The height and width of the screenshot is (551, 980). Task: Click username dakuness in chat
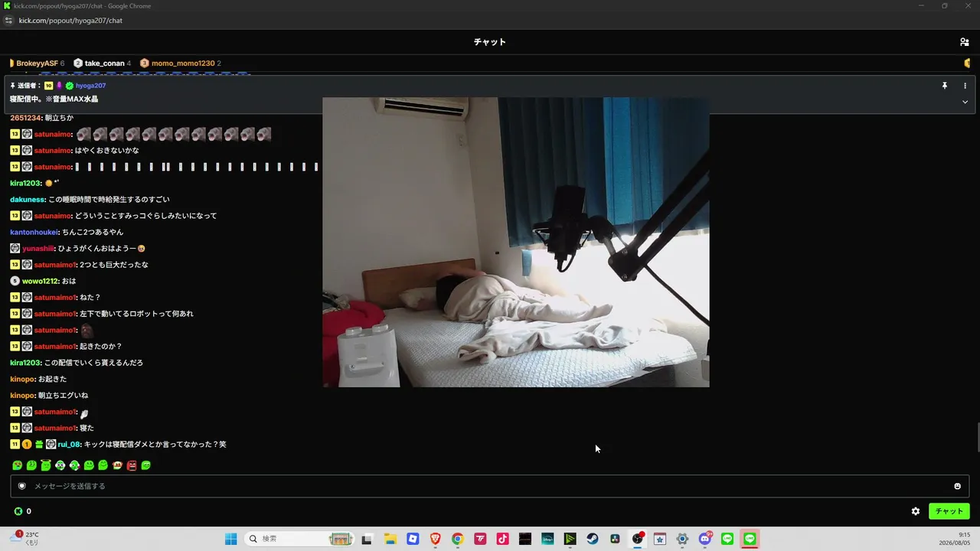click(x=28, y=200)
